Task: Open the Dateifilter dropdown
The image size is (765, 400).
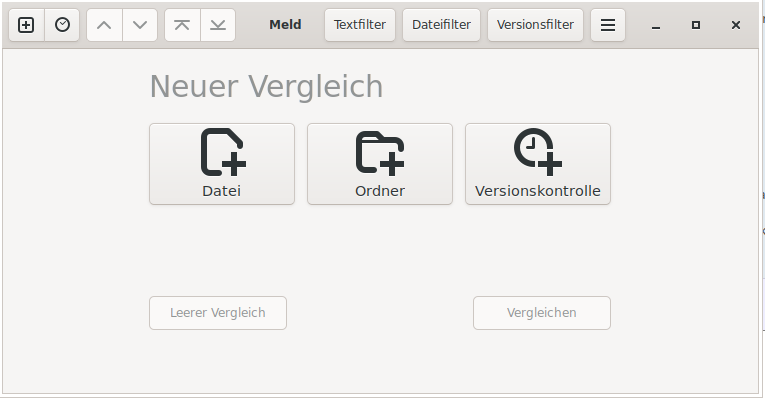Action: coord(441,25)
